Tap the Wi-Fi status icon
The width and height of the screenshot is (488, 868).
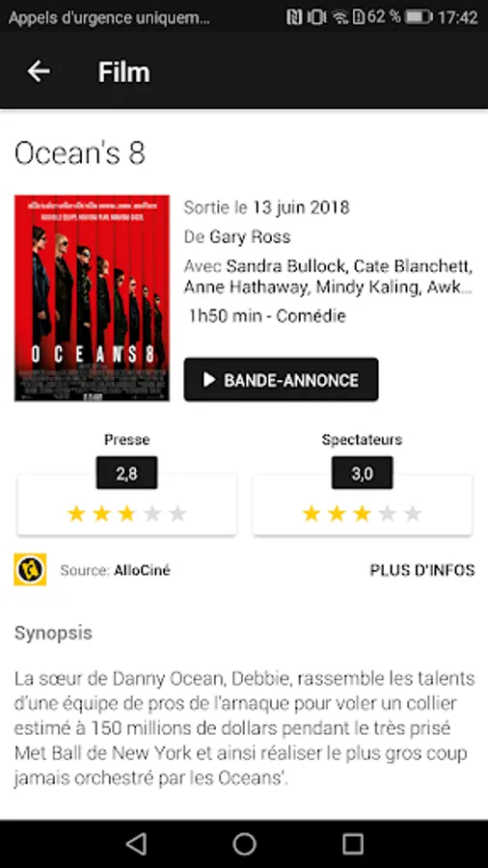tap(340, 17)
